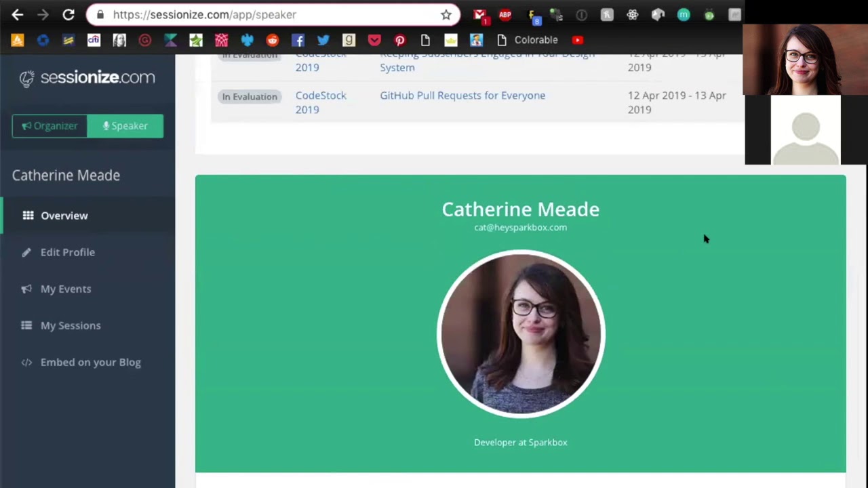Go to Overview in sidebar
Viewport: 868px width, 488px height.
pyautogui.click(x=64, y=216)
